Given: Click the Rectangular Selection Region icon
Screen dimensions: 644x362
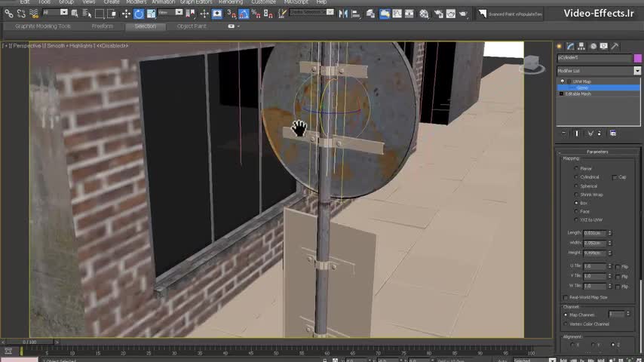Looking at the screenshot, I should pos(100,14).
